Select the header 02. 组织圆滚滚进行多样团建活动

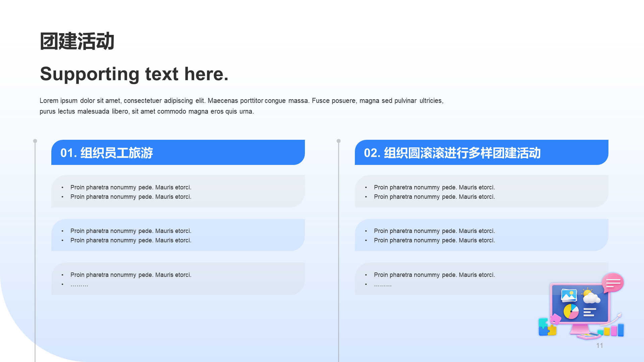481,153
